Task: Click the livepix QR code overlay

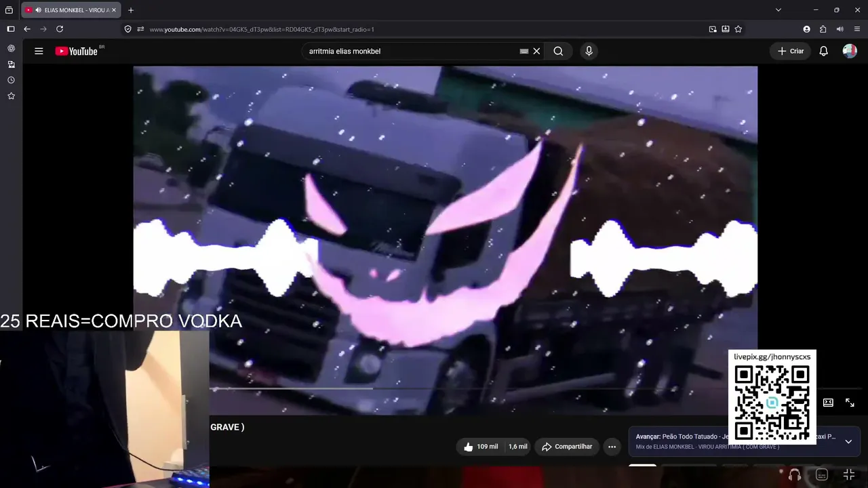Action: (772, 402)
